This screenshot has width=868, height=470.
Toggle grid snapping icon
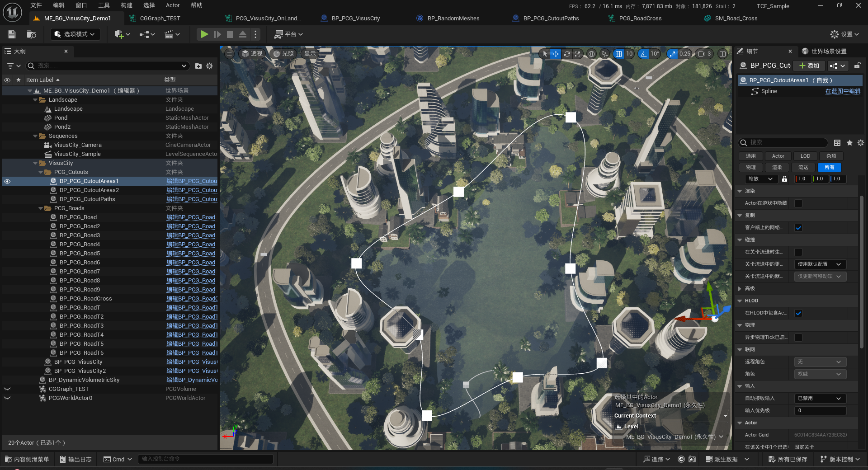(x=618, y=54)
